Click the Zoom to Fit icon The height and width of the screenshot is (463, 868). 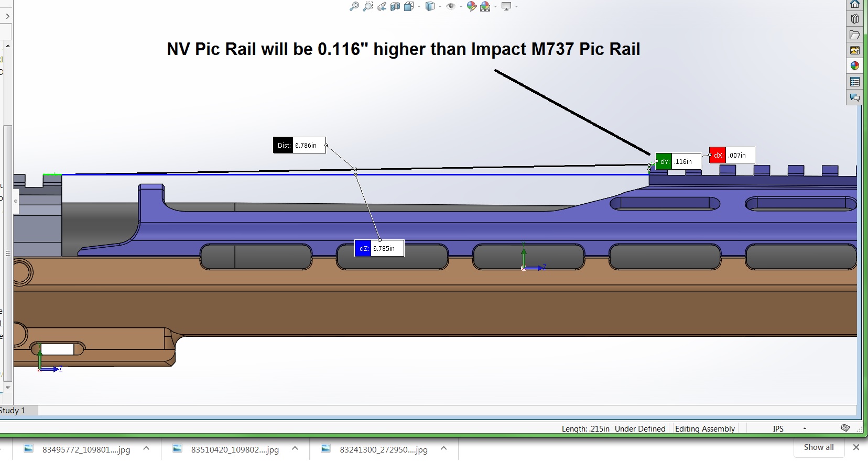[354, 6]
